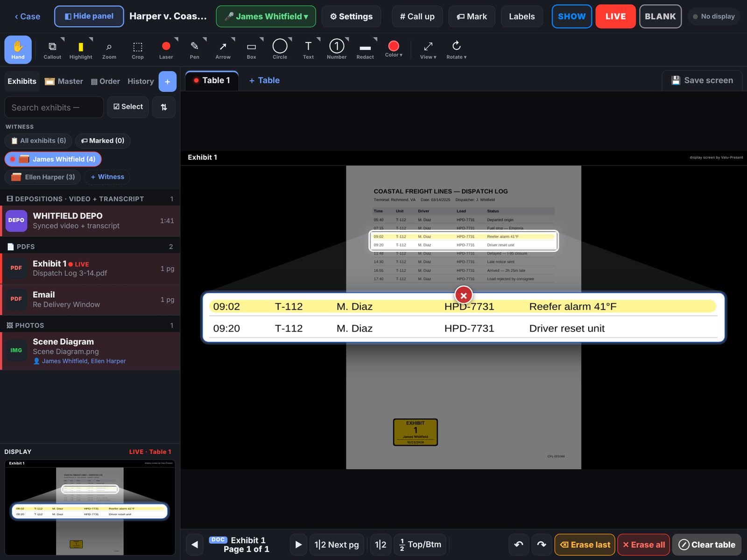747x560 pixels.
Task: Click Clear table button
Action: 707,545
